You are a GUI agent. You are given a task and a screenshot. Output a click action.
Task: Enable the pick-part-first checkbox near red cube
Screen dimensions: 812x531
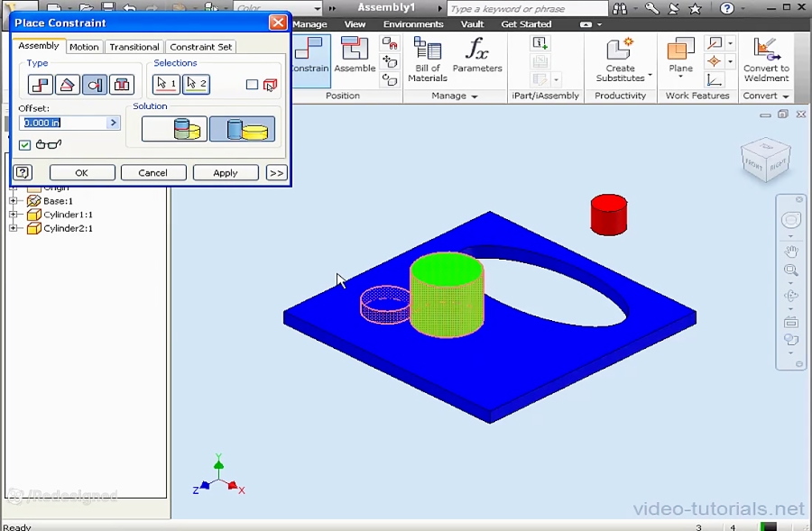[x=252, y=85]
